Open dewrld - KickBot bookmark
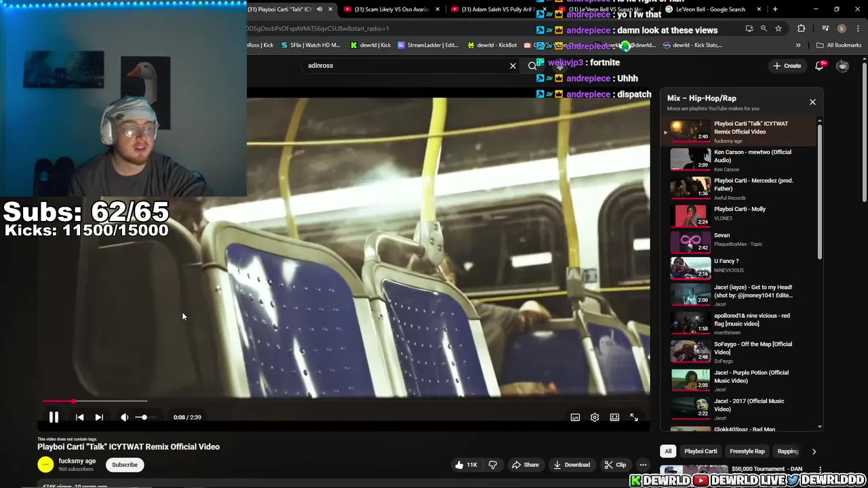The image size is (868, 488). tap(492, 45)
